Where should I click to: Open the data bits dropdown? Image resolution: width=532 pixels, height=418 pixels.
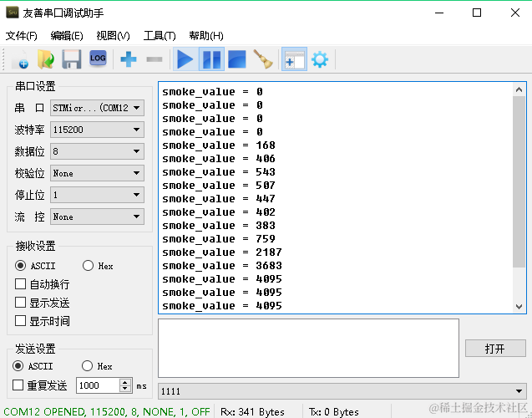97,151
